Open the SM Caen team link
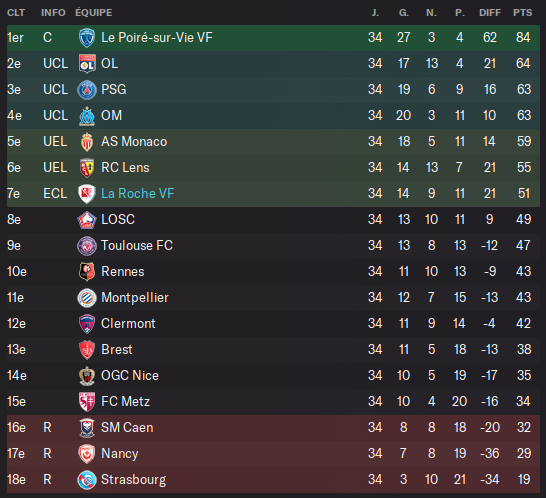 (x=127, y=427)
